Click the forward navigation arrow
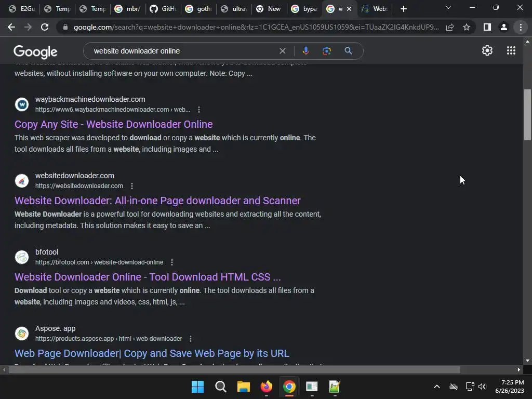Screen dimensions: 532x399 28,27
